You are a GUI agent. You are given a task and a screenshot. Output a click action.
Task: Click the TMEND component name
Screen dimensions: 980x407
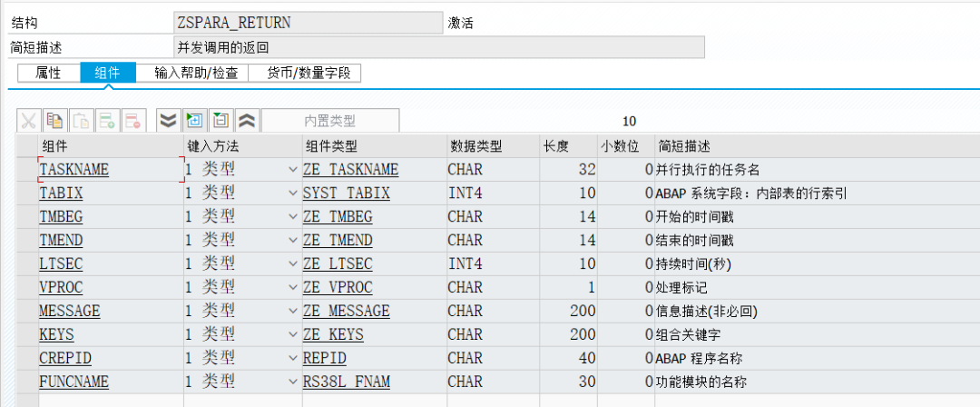coord(61,241)
